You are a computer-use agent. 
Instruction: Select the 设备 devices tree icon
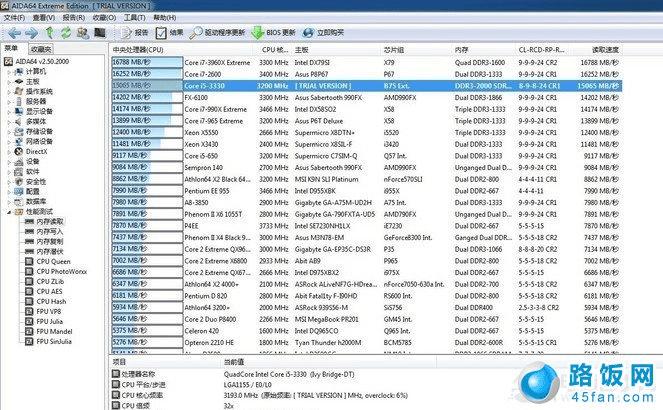click(x=19, y=162)
